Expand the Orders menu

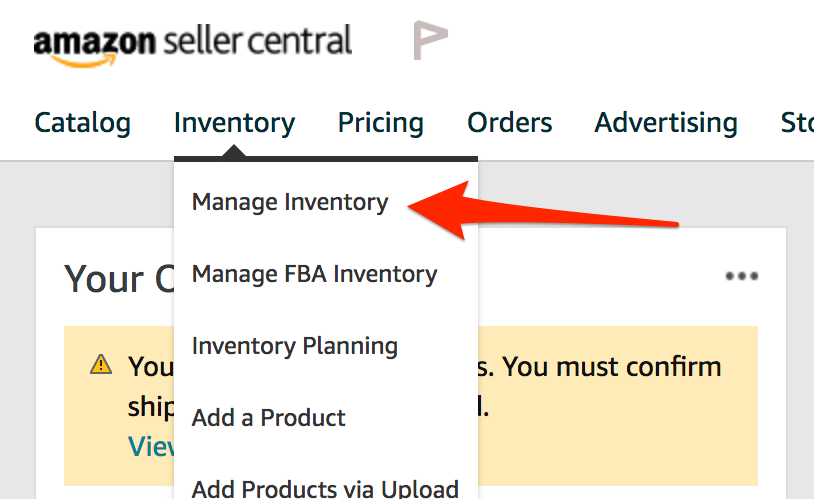point(509,123)
